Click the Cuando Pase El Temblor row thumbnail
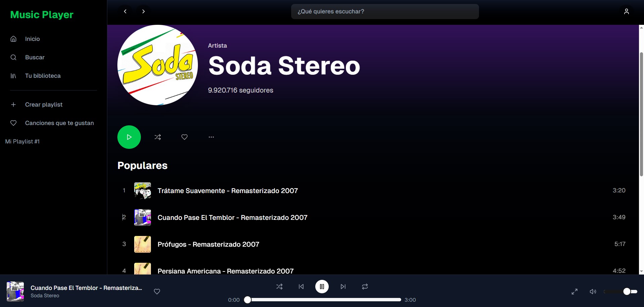The width and height of the screenshot is (644, 307). pos(143,218)
